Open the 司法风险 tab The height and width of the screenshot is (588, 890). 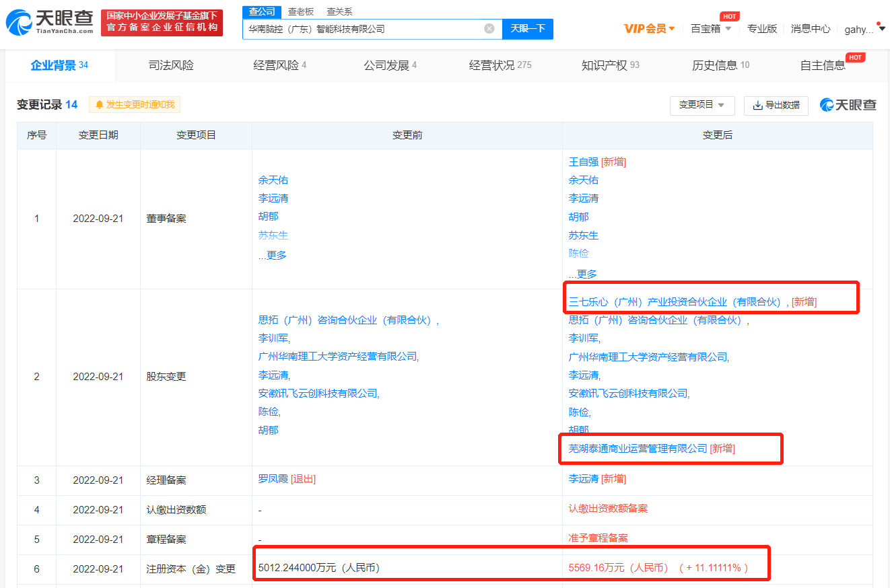(171, 65)
